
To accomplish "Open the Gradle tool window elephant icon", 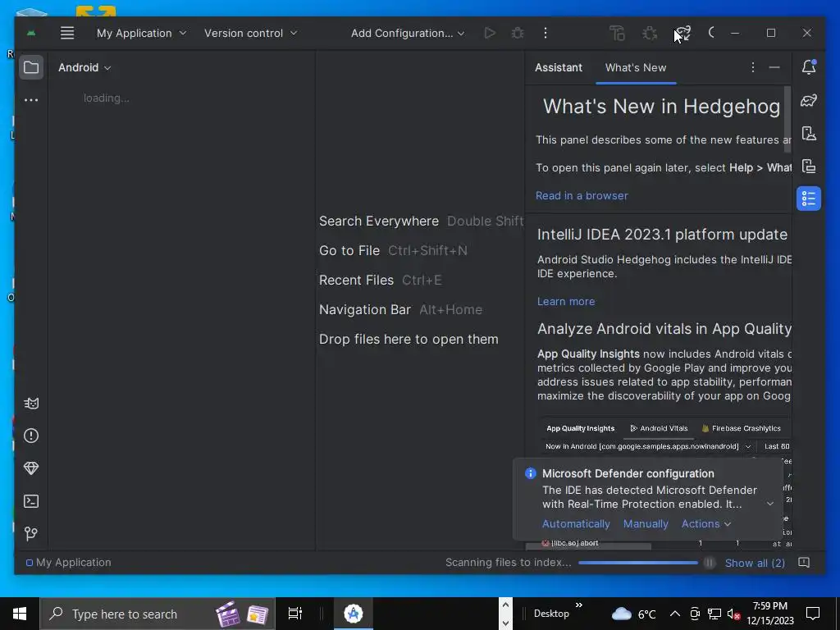I will click(809, 100).
